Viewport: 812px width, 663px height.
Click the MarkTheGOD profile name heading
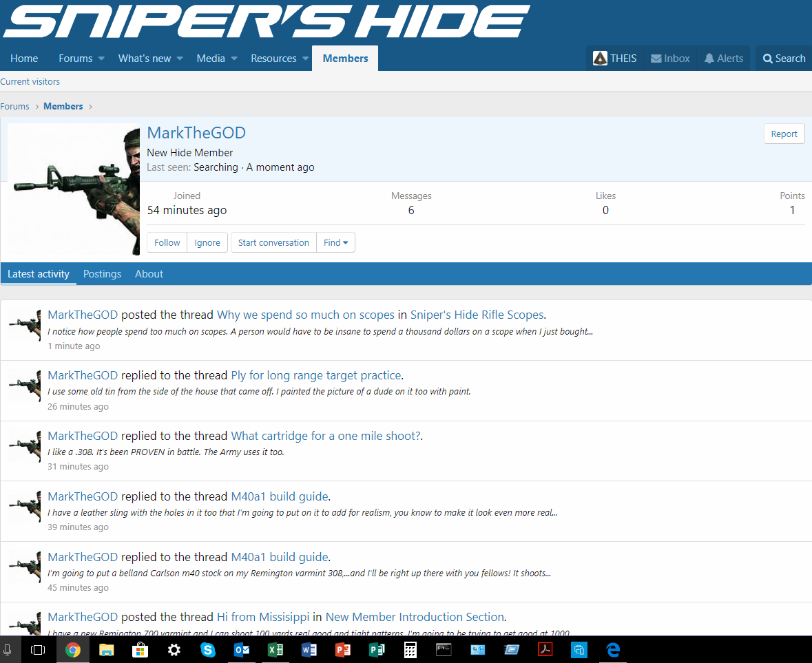pyautogui.click(x=196, y=133)
